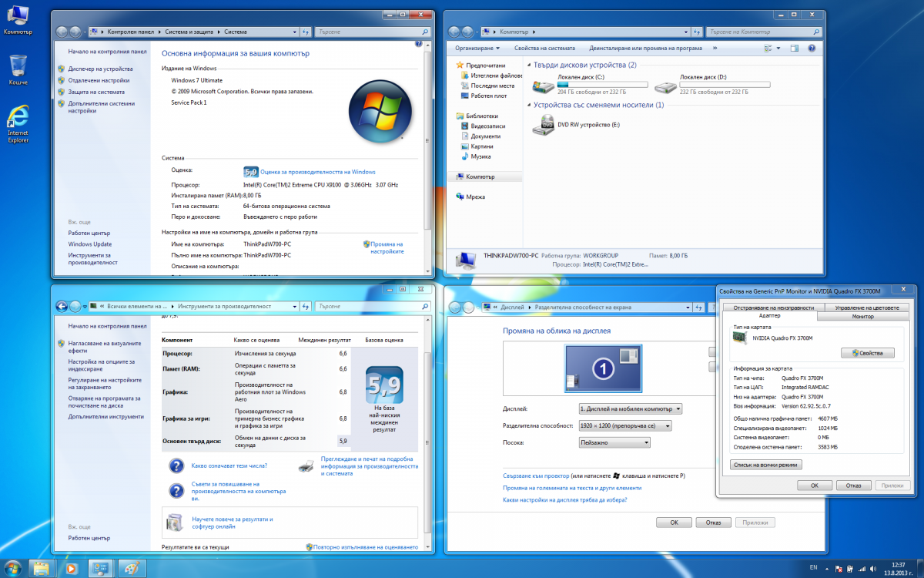Click the printer icon for performance details

(306, 465)
